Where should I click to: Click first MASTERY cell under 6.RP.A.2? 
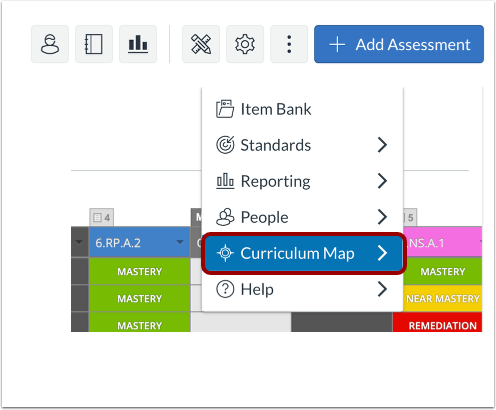(140, 271)
